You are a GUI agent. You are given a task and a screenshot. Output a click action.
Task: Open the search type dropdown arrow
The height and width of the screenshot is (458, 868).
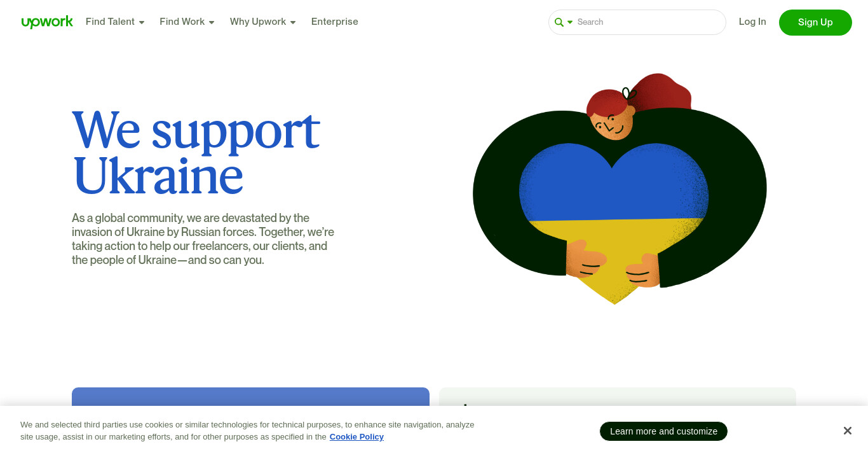[570, 22]
